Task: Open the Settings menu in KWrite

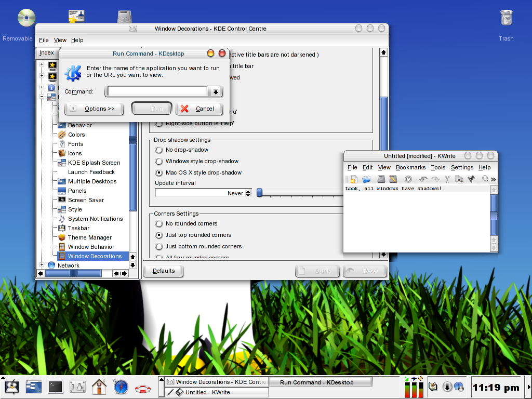Action: pos(462,167)
